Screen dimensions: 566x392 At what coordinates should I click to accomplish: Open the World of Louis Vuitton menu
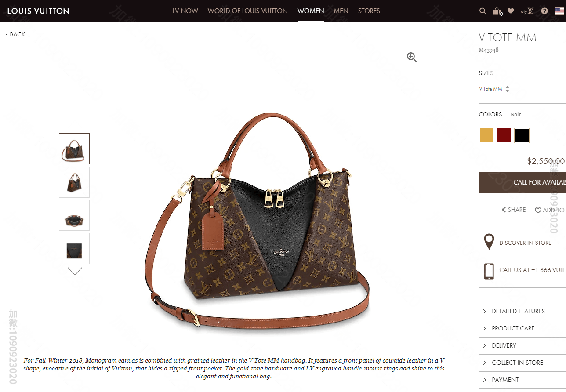(248, 11)
